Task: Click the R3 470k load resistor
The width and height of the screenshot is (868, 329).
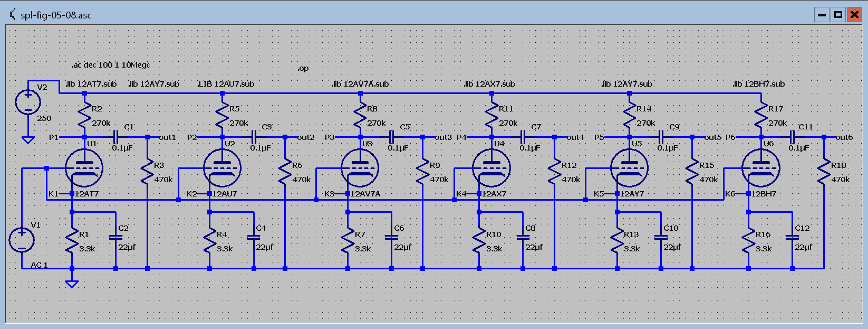Action: point(147,173)
